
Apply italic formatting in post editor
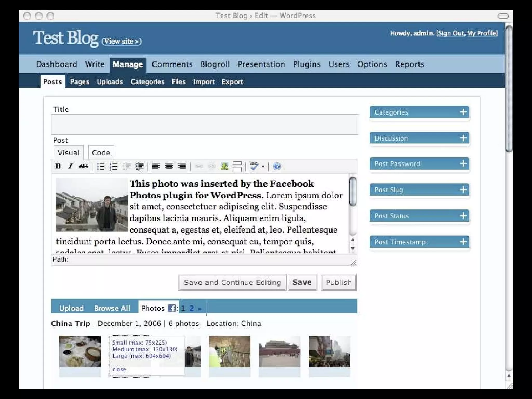click(x=70, y=166)
